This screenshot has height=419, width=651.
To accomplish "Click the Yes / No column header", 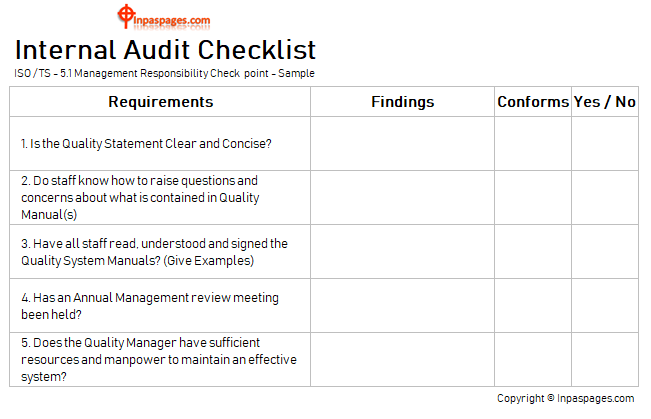I will [605, 102].
